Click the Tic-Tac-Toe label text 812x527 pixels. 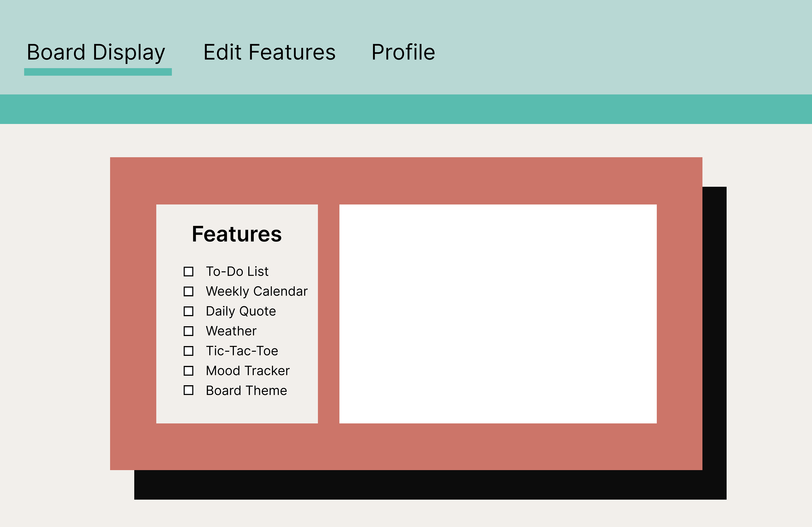pyautogui.click(x=242, y=350)
